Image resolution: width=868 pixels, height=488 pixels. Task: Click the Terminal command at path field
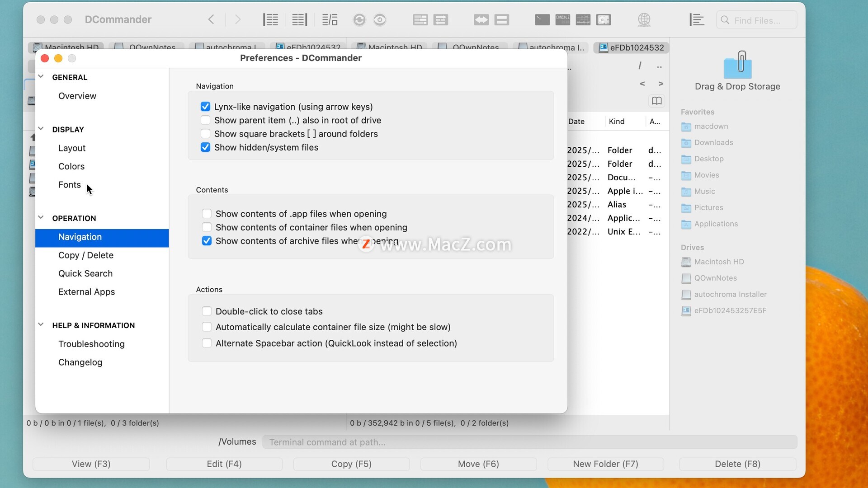tap(529, 442)
